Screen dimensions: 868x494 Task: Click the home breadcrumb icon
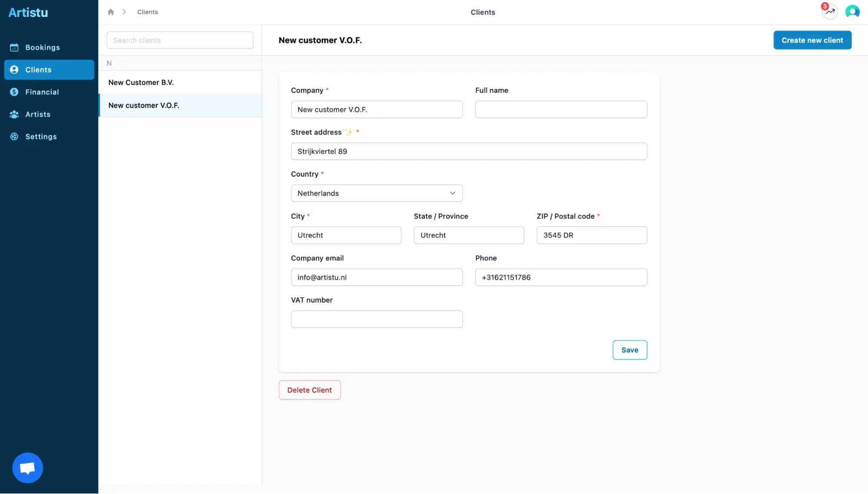tap(111, 12)
